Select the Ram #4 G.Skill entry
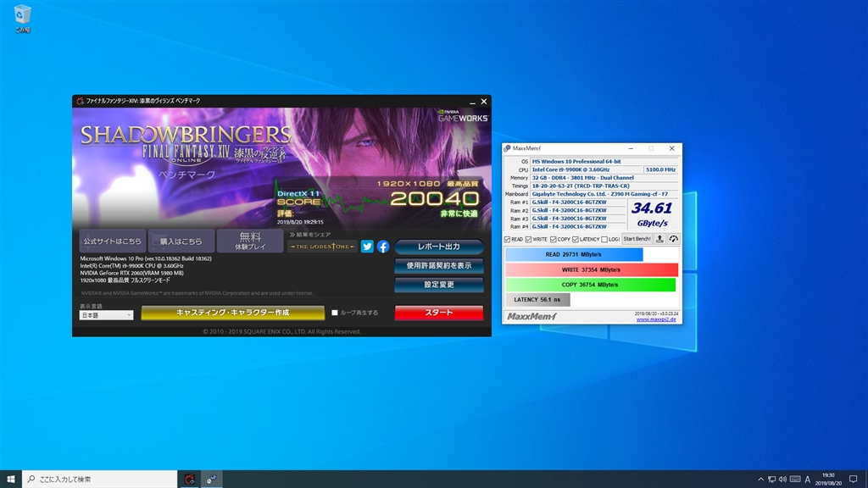868x488 pixels. pyautogui.click(x=578, y=227)
